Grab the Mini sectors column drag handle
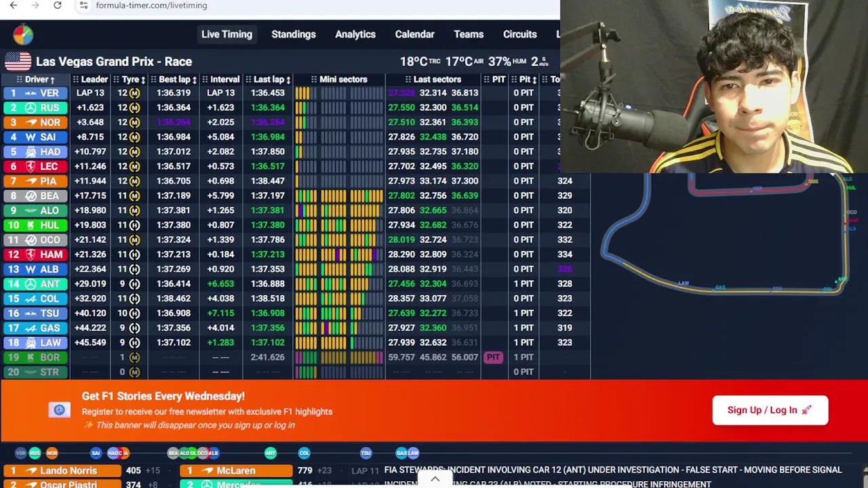This screenshot has height=488, width=868. [x=314, y=80]
